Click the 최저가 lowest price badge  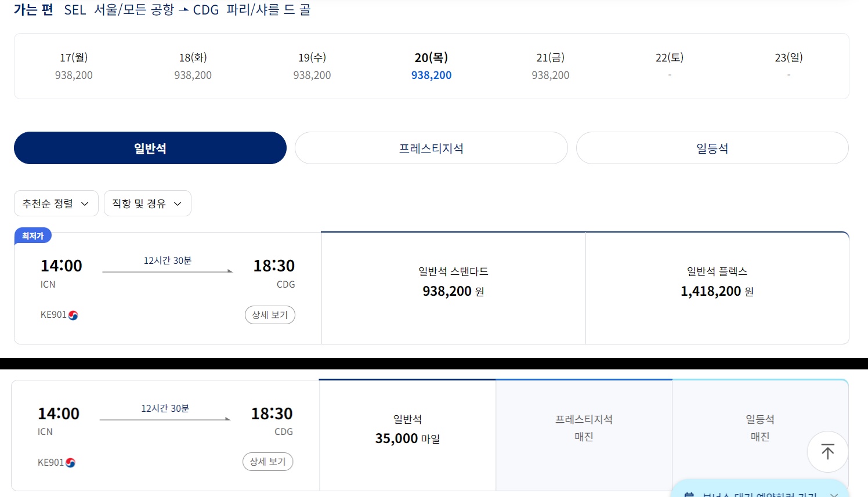coord(33,235)
